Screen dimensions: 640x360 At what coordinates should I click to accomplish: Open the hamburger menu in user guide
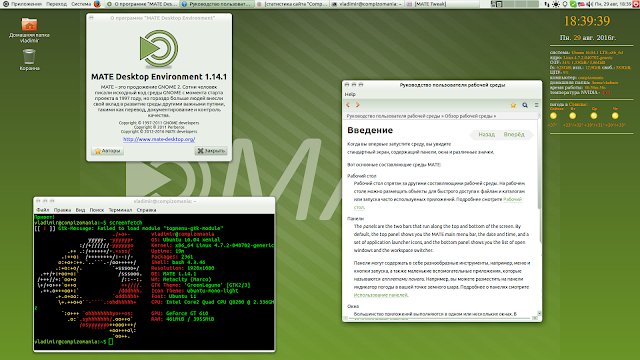pos(536,105)
